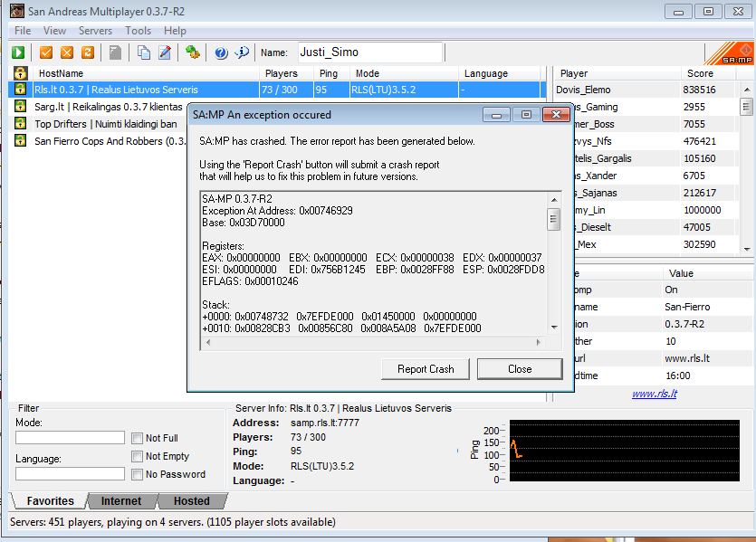Image resolution: width=756 pixels, height=542 pixels.
Task: Close the crash dialog with the red X
Action: click(556, 115)
